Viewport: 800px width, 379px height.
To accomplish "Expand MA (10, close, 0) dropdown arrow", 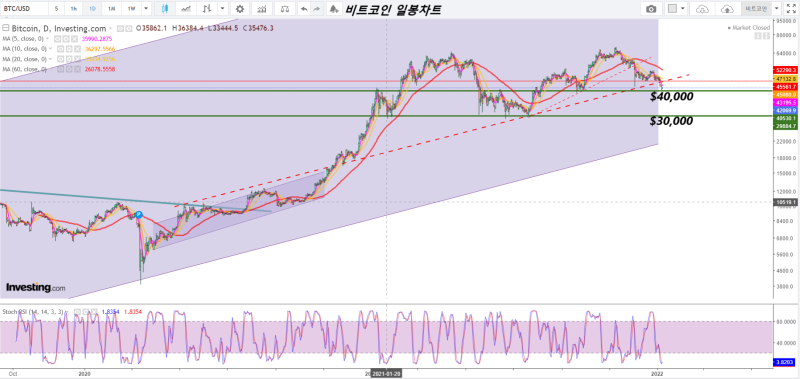I will click(51, 49).
